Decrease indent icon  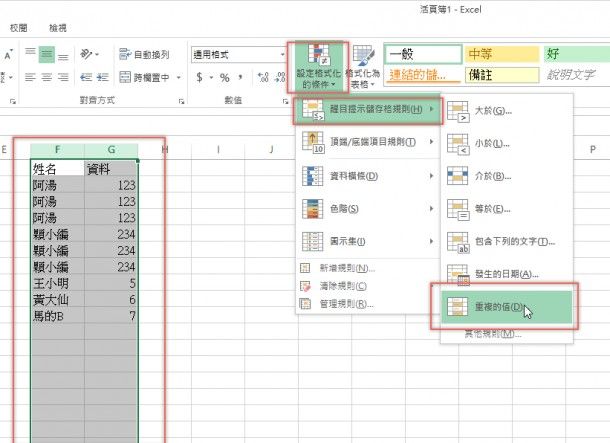pyautogui.click(x=86, y=77)
